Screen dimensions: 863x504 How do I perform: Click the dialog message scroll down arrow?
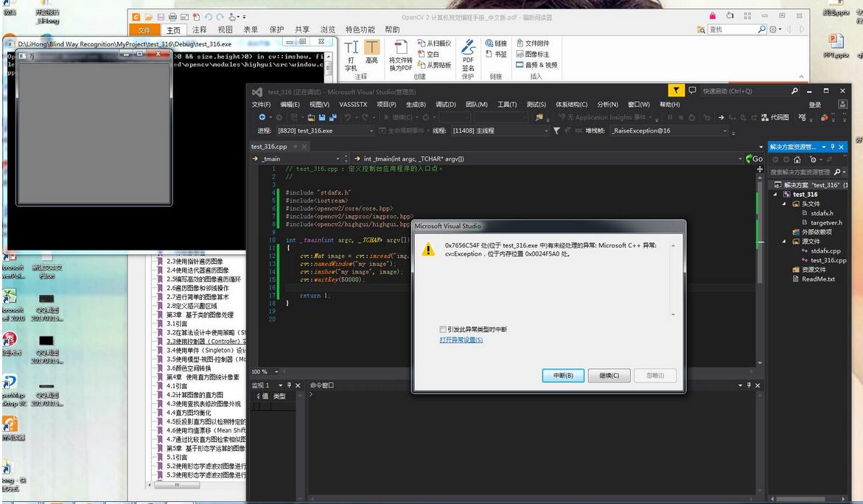(673, 314)
